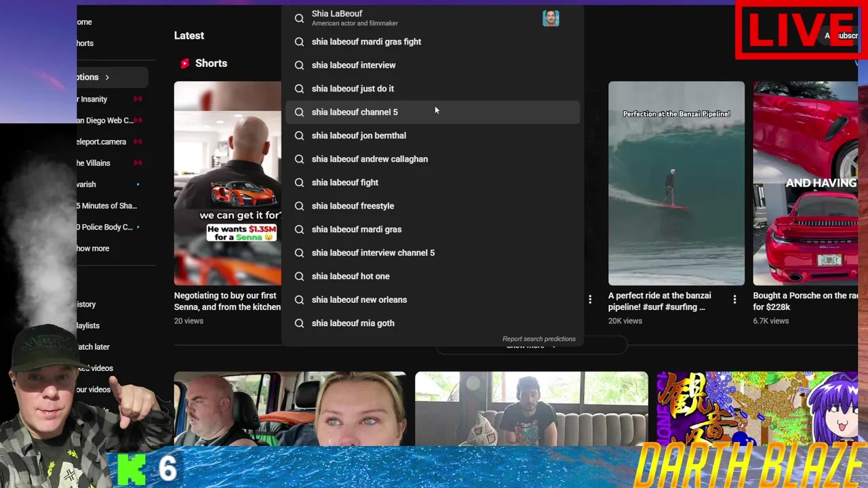Open Liked videos in sidebar
Screen dimensions: 868x488
[95, 369]
